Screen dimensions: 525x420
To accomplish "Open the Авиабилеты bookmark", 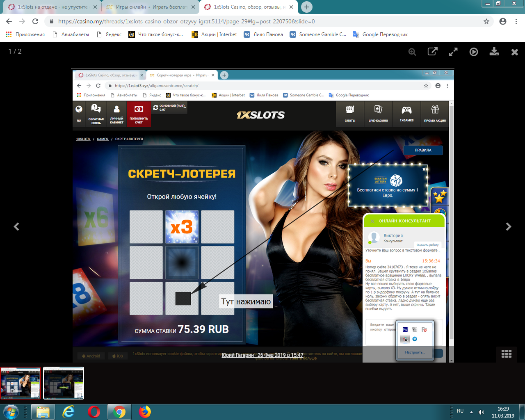I will [x=71, y=34].
